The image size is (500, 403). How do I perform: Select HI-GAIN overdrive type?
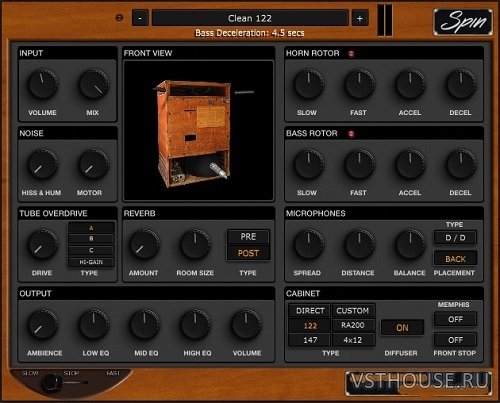pos(91,262)
